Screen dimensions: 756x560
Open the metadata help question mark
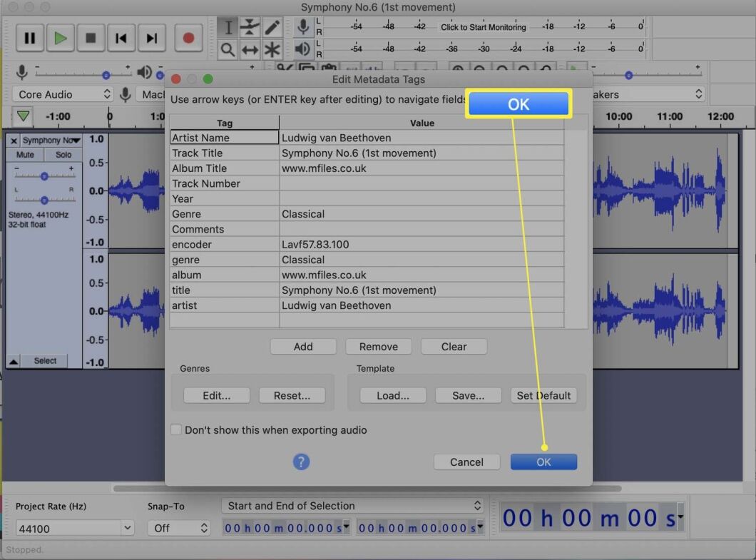pos(301,462)
